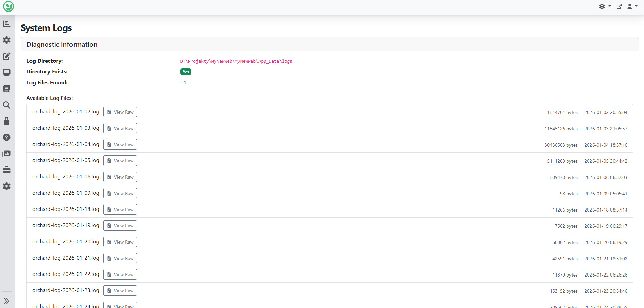Click the green Yes badge
The width and height of the screenshot is (644, 308).
(186, 72)
